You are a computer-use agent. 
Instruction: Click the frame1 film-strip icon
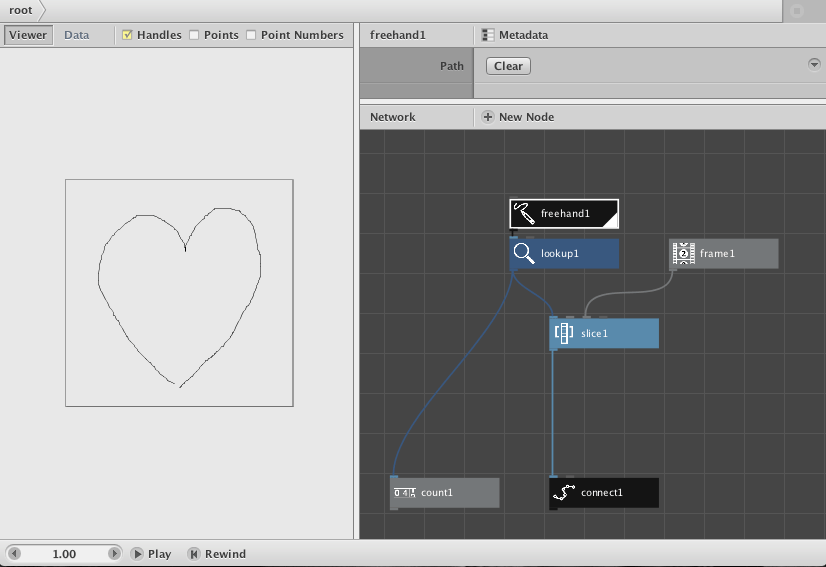[683, 253]
